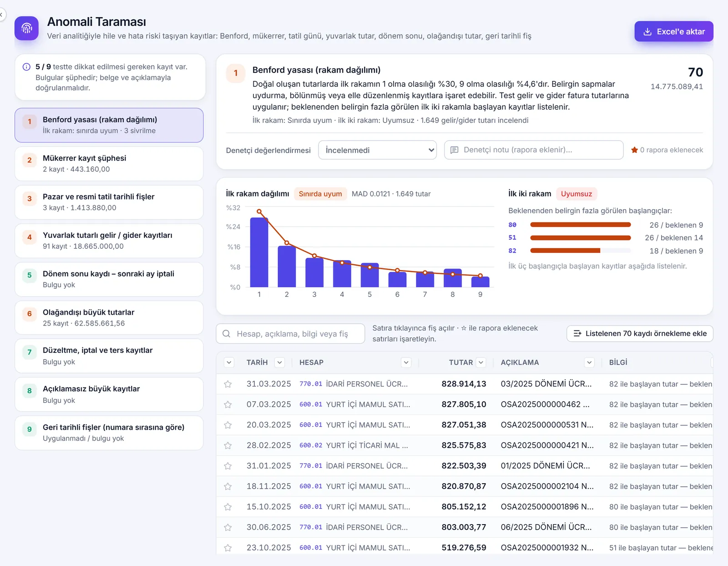Viewport: 728px width, 566px height.
Task: Toggle the star on the 20.03.2025 entry
Action: [228, 425]
